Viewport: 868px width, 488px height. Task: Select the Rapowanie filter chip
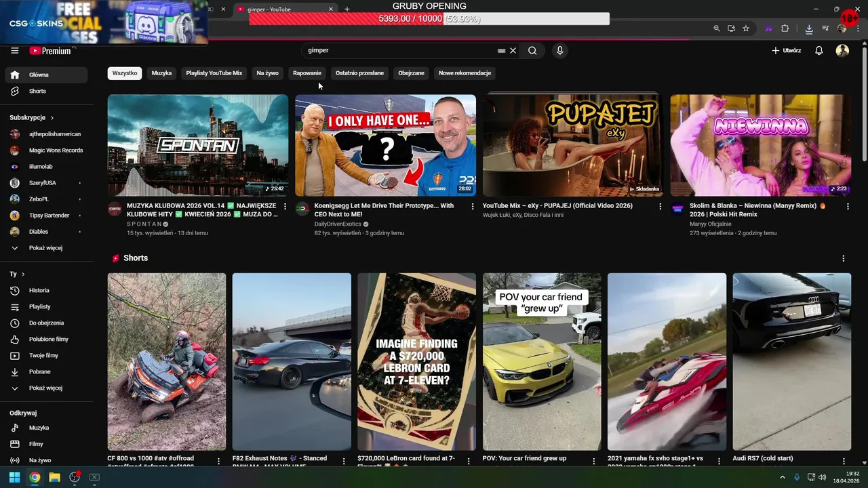[307, 73]
